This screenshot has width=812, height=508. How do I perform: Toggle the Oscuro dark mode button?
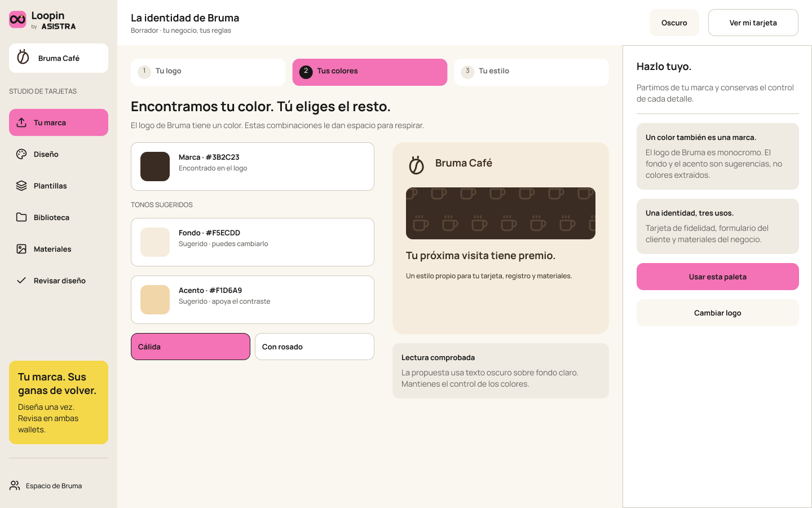674,23
